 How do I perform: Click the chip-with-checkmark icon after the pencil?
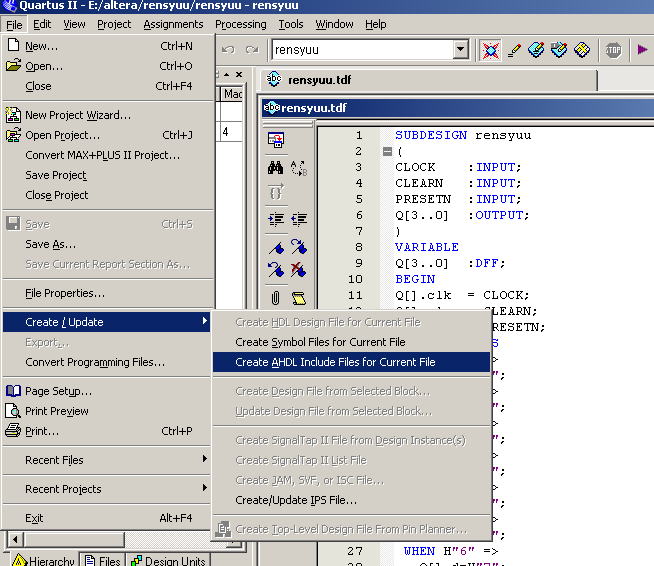point(536,50)
